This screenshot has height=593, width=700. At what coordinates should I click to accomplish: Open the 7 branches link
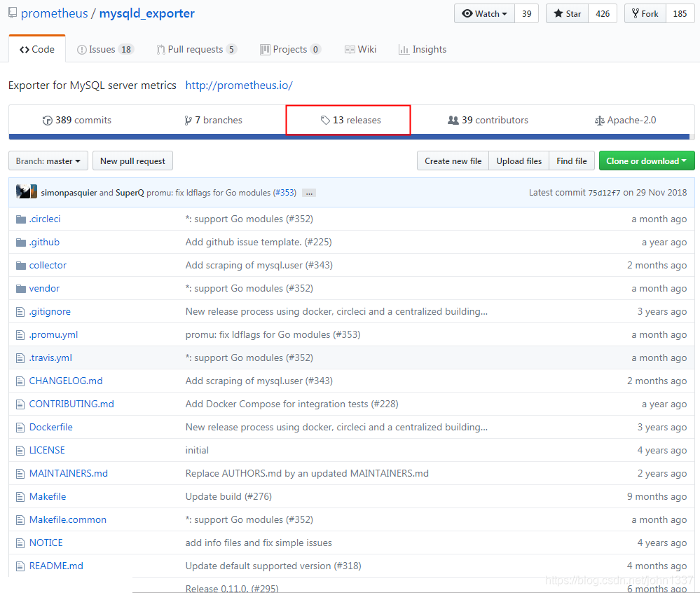(214, 120)
